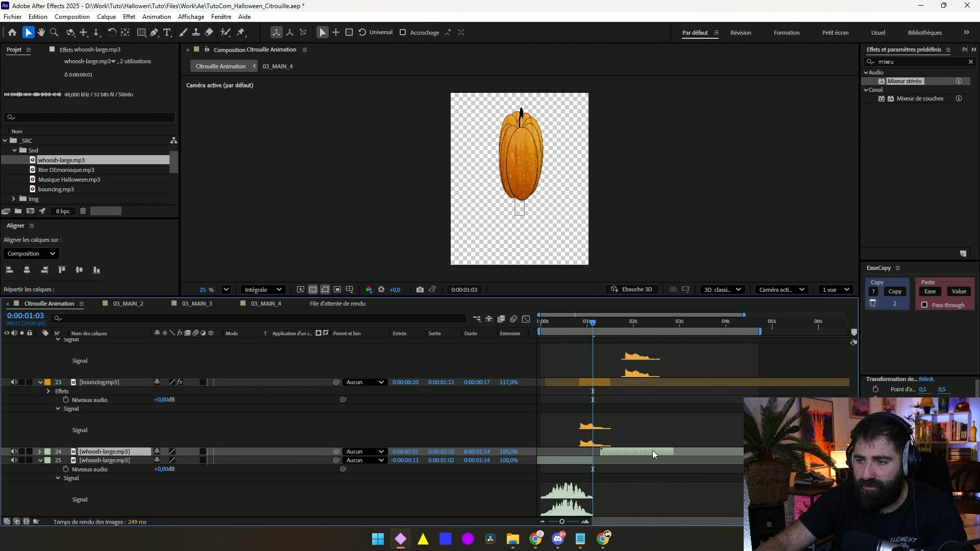Tick the Pass-through checkbox in EaseCopy
The image size is (980, 551).
coord(924,305)
